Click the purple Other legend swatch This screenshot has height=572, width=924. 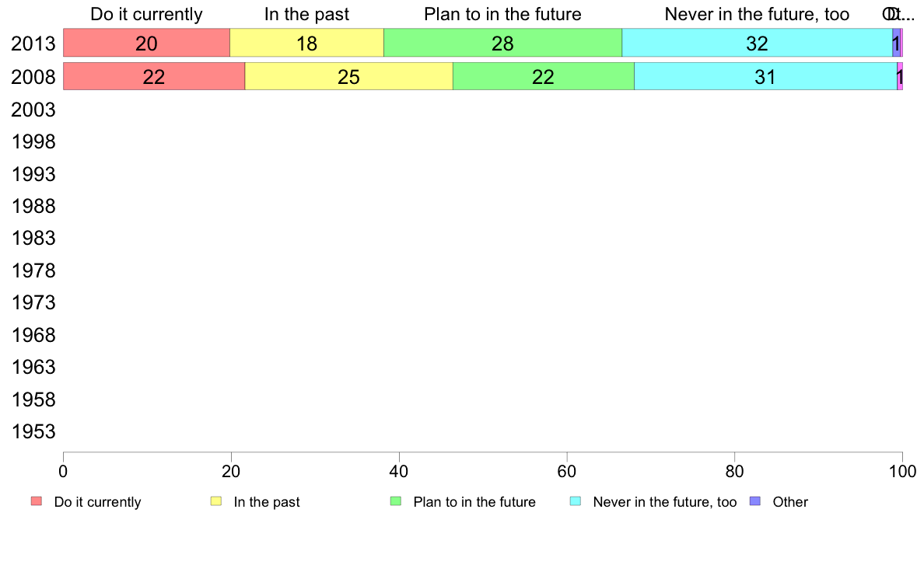(755, 501)
